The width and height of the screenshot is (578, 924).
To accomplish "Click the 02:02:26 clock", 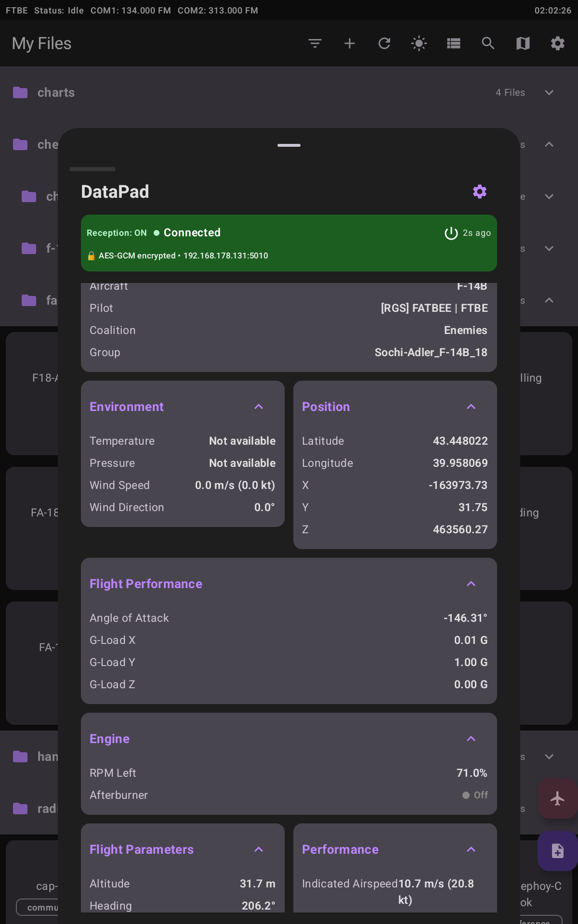I will pyautogui.click(x=553, y=11).
